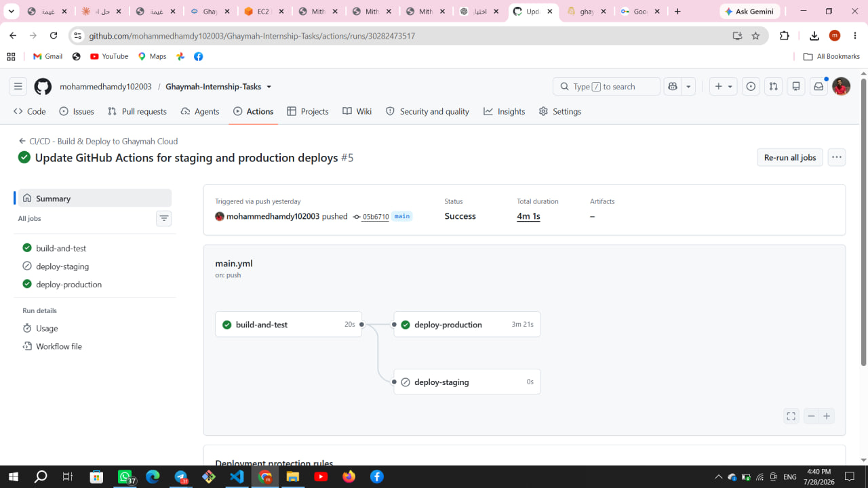This screenshot has width=868, height=488.
Task: Open the GitHub hamburger navigation menu
Action: (x=18, y=86)
